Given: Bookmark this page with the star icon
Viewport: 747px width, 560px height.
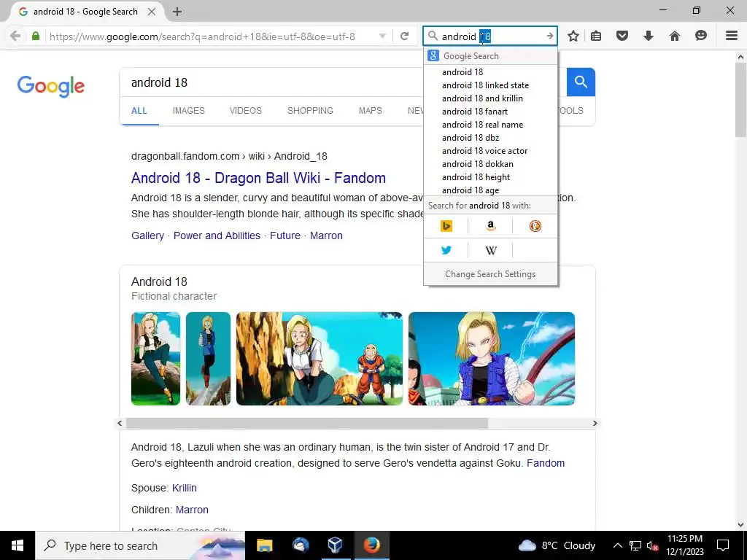Looking at the screenshot, I should click(x=573, y=36).
